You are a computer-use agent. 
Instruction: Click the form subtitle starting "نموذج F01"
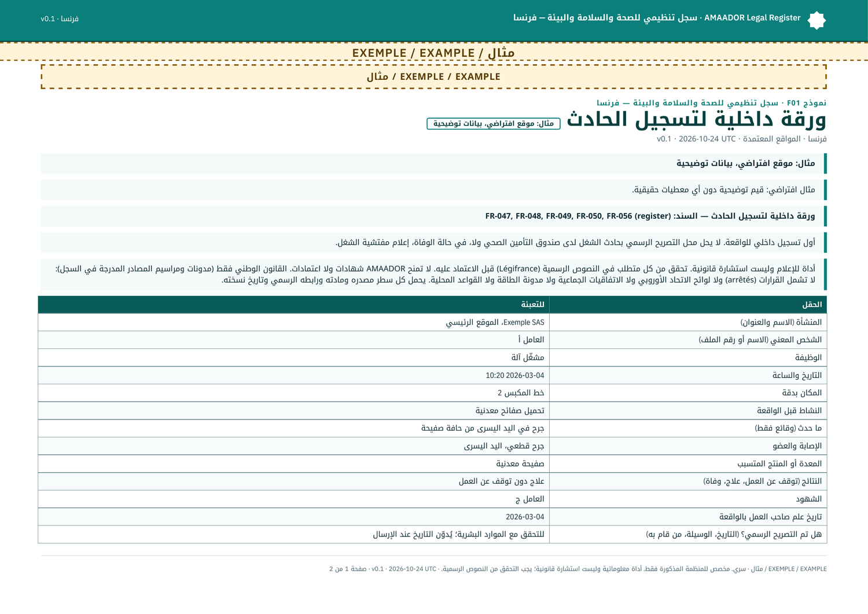pos(712,103)
